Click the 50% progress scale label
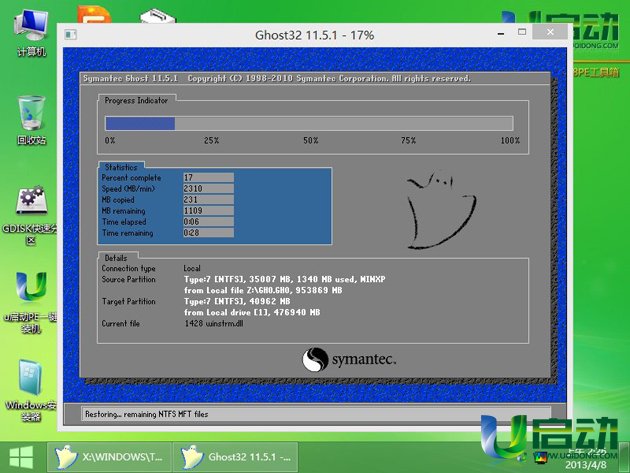Screen dimensions: 630x473 coord(311,141)
